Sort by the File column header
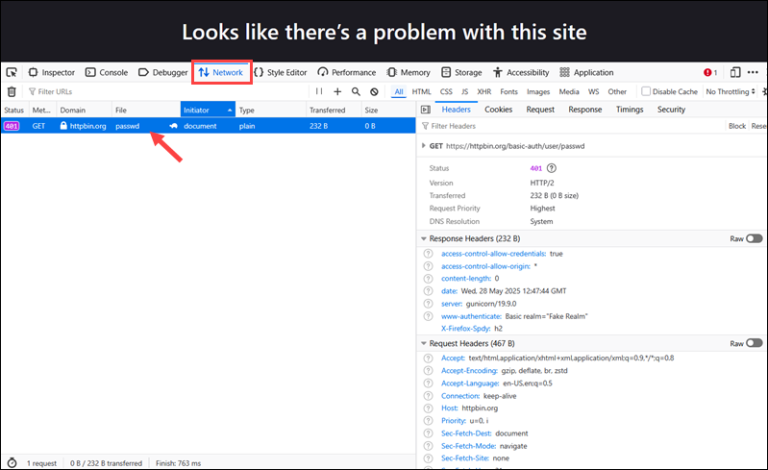 point(146,110)
